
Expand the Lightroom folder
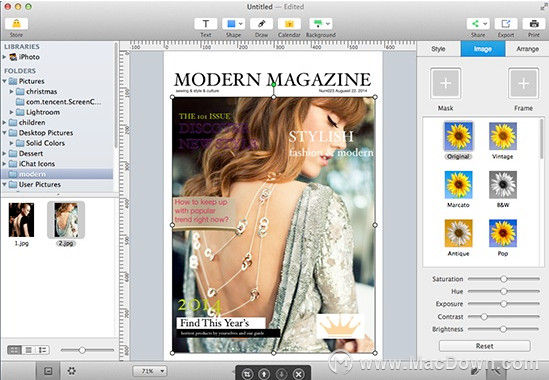(12, 112)
